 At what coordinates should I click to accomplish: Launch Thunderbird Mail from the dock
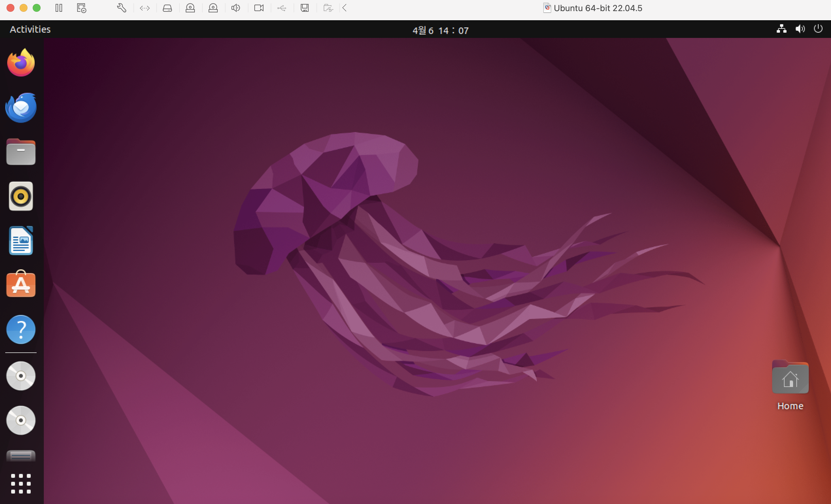(21, 108)
